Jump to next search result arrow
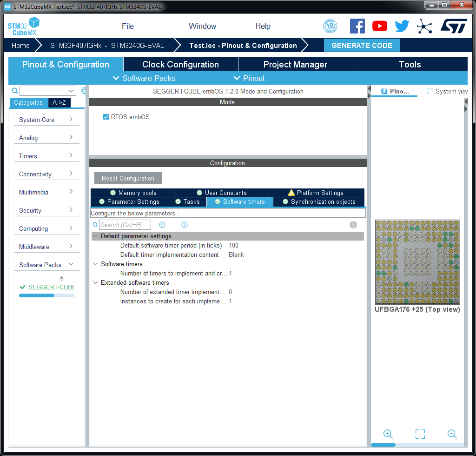 point(185,225)
